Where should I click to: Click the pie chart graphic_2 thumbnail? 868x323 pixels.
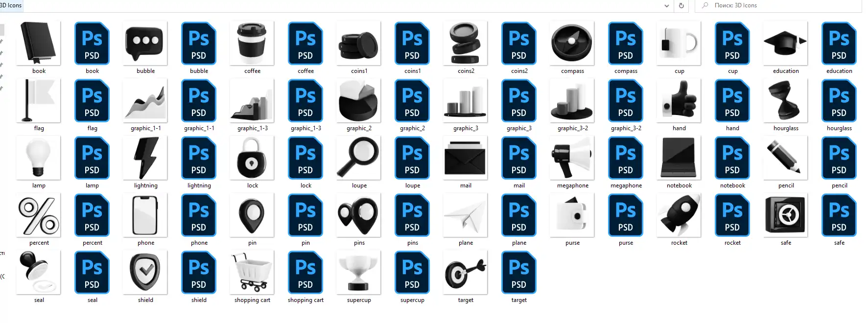point(359,100)
